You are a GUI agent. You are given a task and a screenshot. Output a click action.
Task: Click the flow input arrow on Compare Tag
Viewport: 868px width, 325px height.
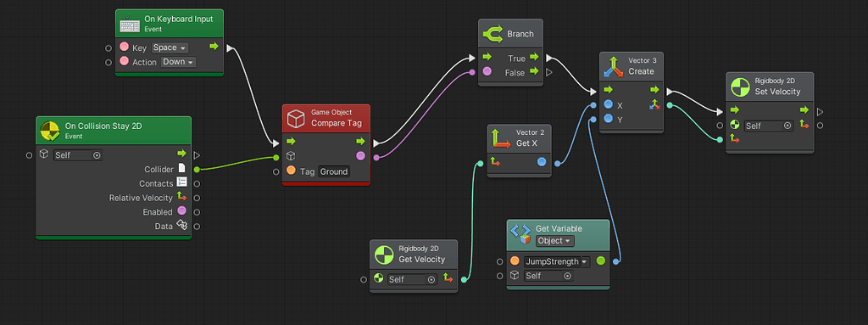click(x=292, y=142)
